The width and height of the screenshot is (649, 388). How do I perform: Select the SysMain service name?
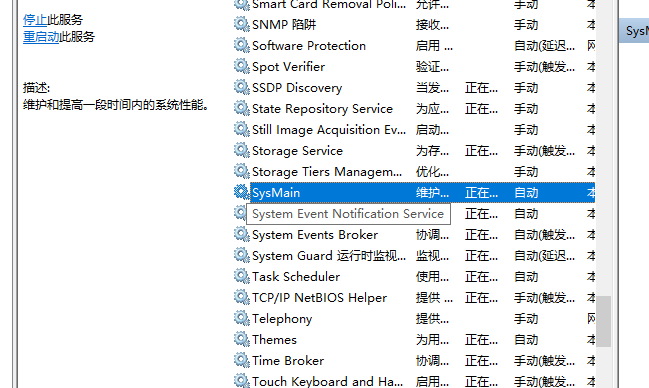click(276, 193)
